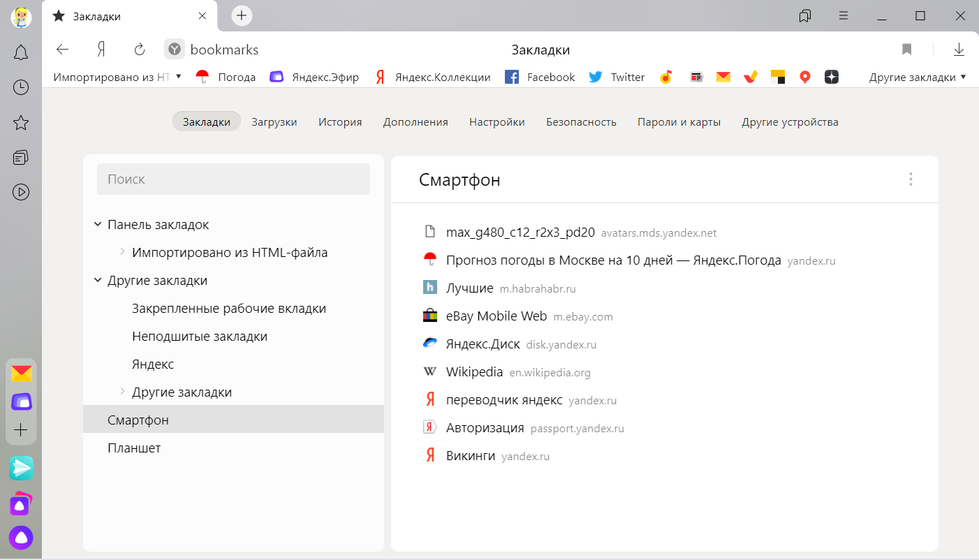Click the Поиск bookmarks search field
Screen dimensions: 979x560
pos(233,179)
